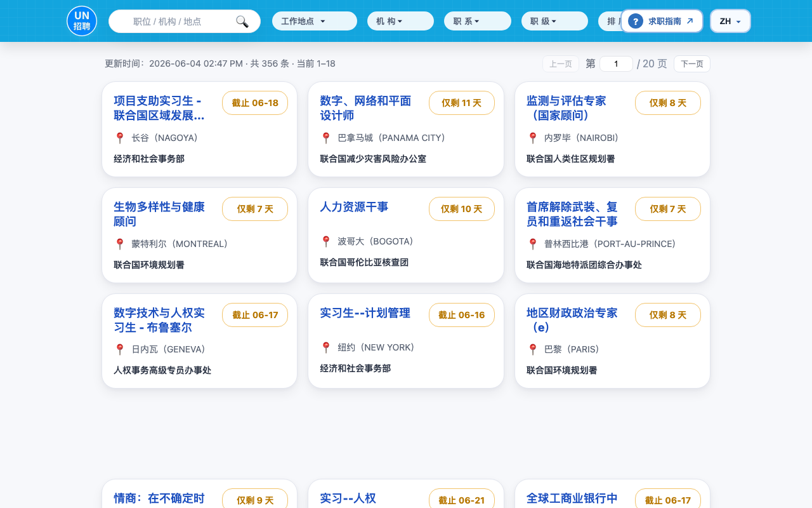This screenshot has width=812, height=508.
Task: Focus the page number input field
Action: click(616, 63)
